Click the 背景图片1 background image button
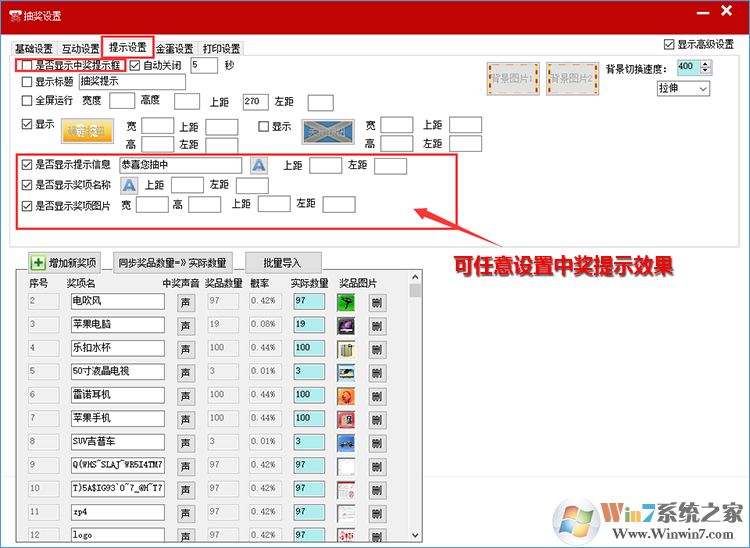The width and height of the screenshot is (750, 548). coord(512,78)
